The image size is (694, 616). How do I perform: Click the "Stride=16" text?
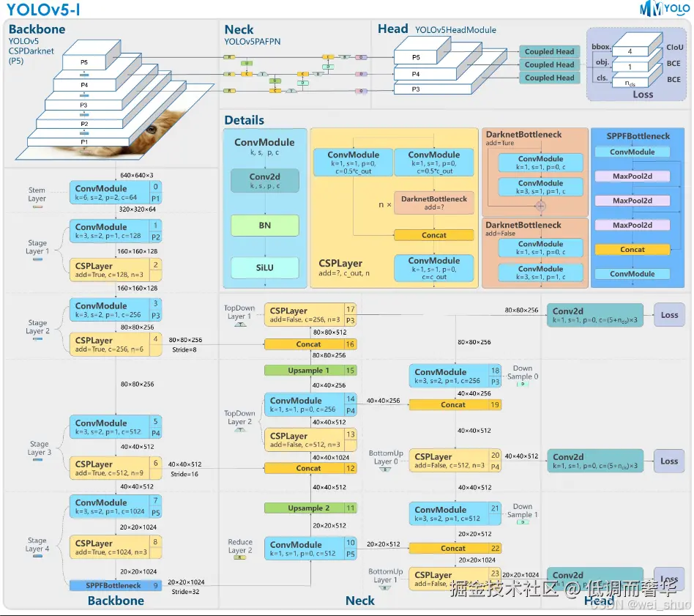[184, 474]
